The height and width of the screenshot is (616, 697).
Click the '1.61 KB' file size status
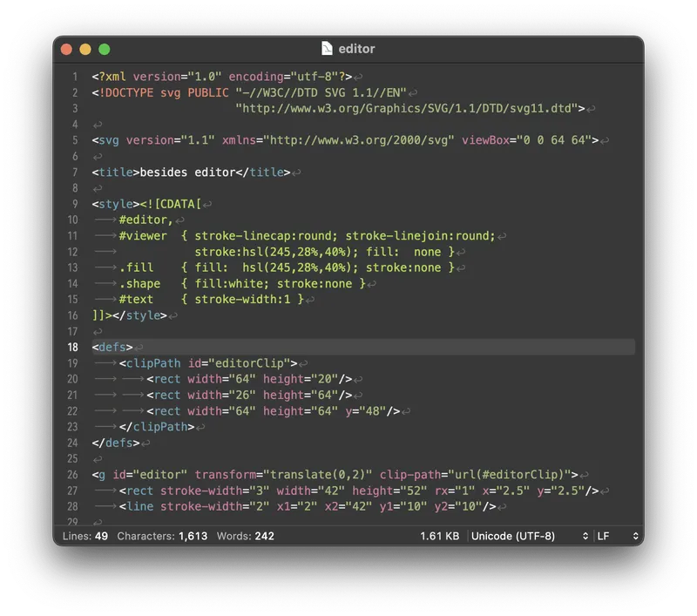440,536
